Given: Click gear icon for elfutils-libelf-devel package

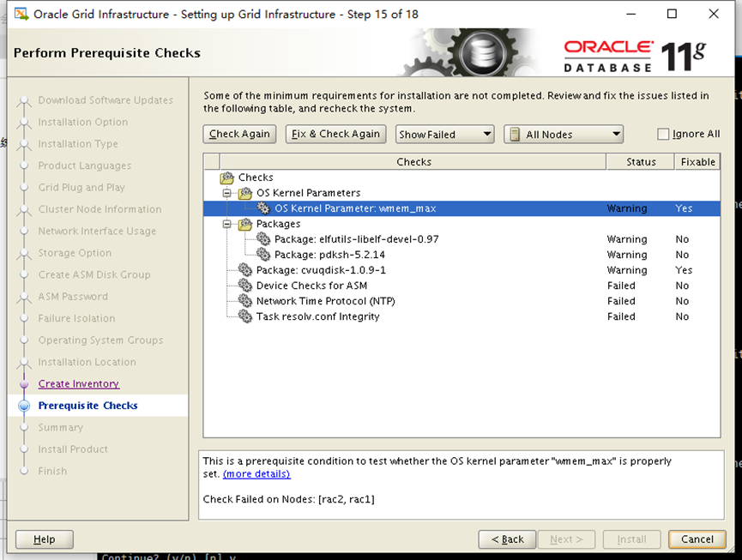Looking at the screenshot, I should (263, 239).
